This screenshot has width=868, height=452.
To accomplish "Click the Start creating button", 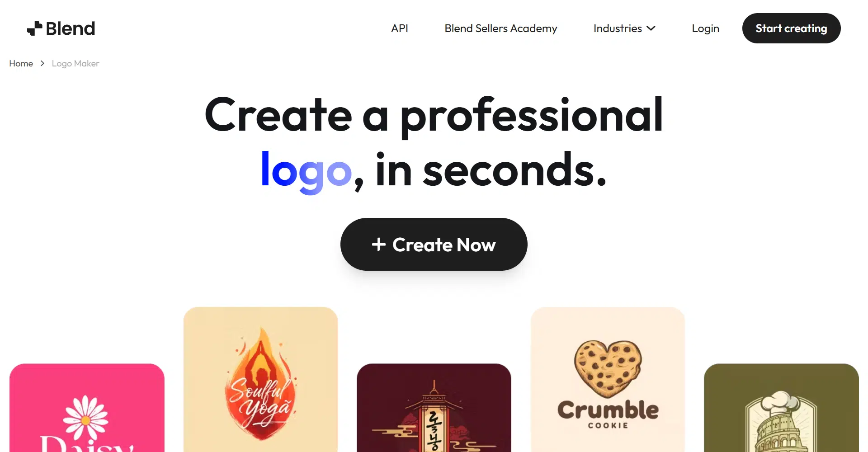I will 791,28.
